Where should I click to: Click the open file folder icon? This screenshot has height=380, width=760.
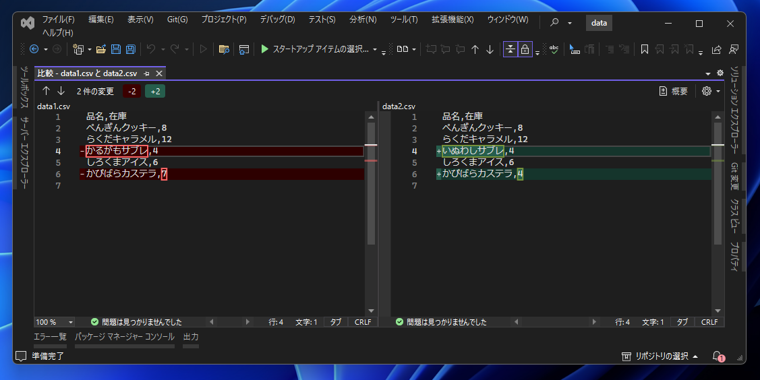(101, 49)
